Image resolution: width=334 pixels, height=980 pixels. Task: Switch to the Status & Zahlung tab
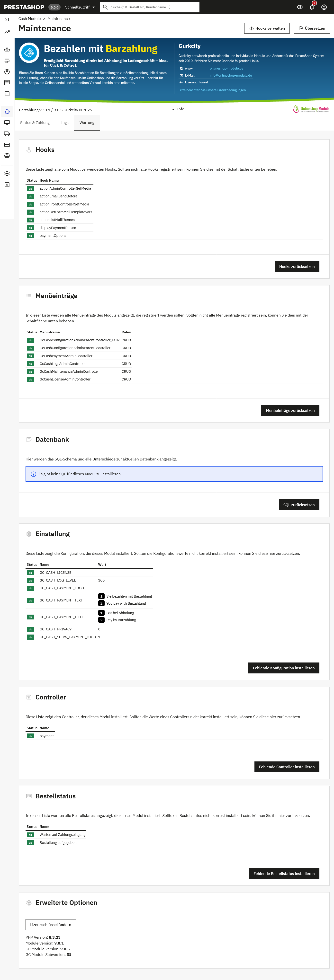pos(35,123)
